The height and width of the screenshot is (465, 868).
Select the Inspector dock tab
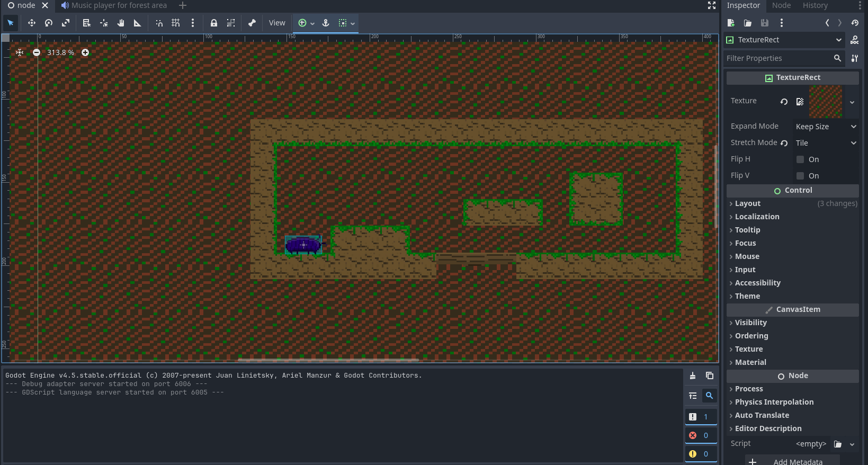(743, 5)
